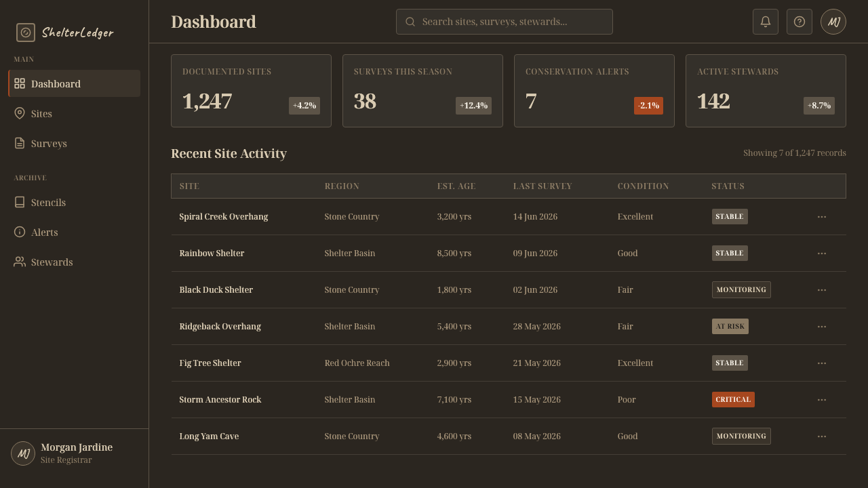Image resolution: width=868 pixels, height=488 pixels.
Task: Open row menu for Rainbow Shelter
Action: [x=822, y=253]
